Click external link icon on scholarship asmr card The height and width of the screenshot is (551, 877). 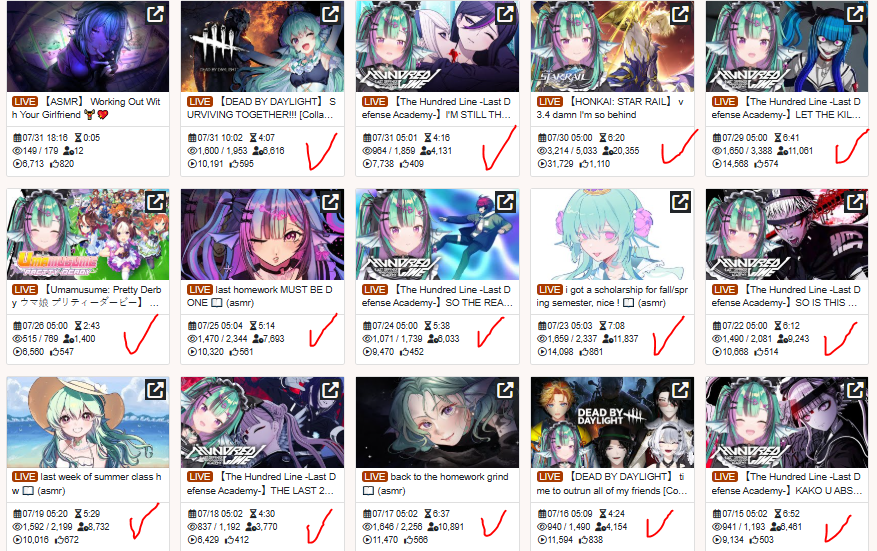[x=680, y=201]
